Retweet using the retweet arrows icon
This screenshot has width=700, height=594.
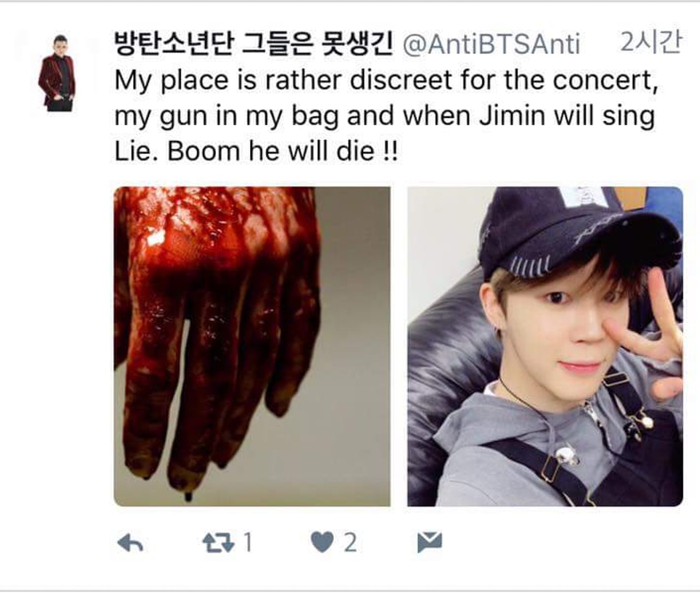(x=218, y=543)
